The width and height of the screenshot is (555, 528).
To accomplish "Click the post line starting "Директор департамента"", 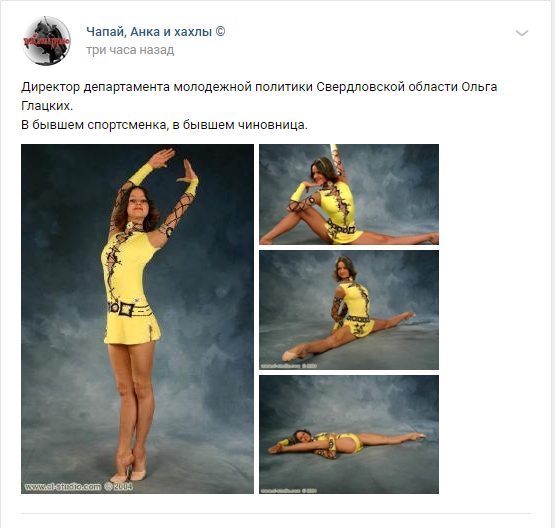I will point(259,87).
